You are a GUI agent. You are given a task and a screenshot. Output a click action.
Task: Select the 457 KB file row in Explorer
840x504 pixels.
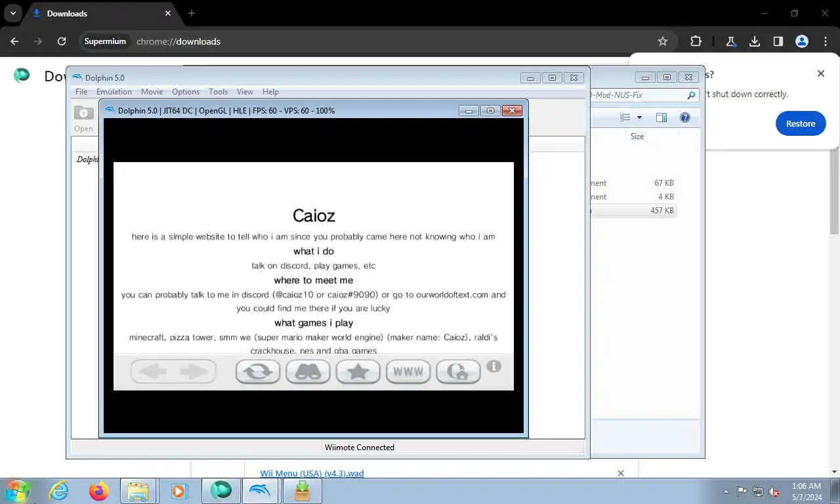(633, 211)
